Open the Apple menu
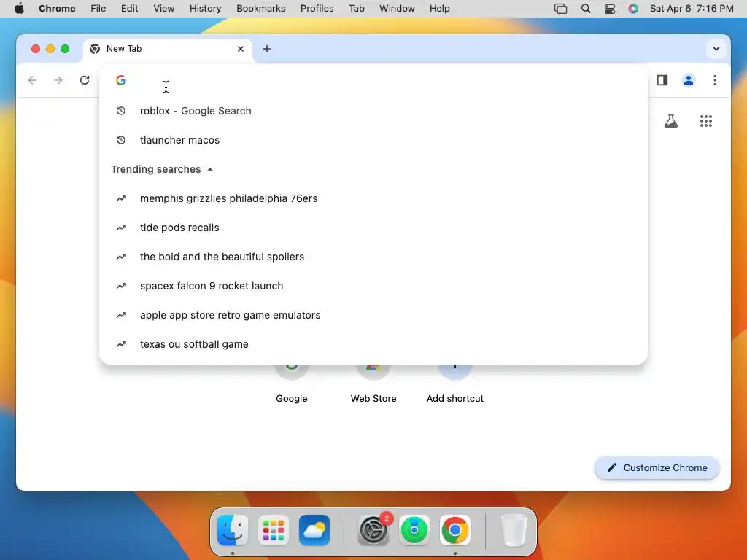The image size is (747, 560). 19,9
